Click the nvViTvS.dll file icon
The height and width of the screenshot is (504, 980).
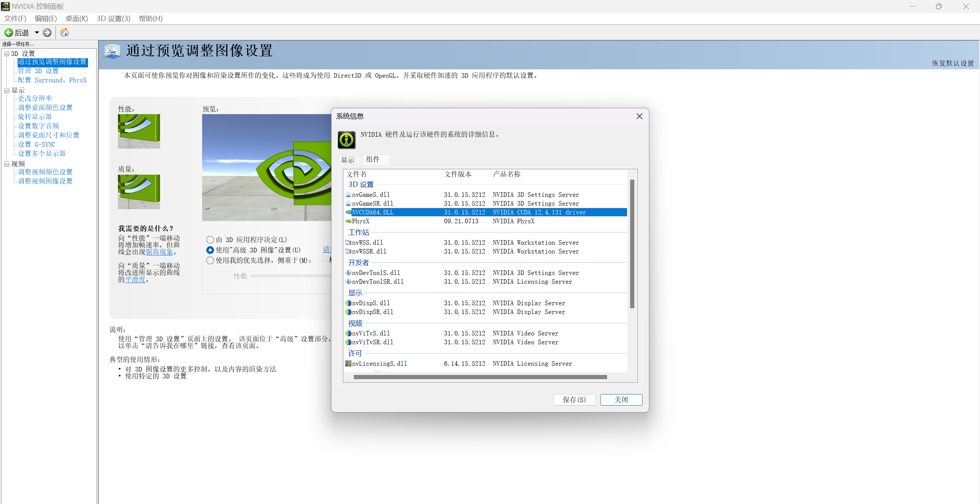click(348, 333)
